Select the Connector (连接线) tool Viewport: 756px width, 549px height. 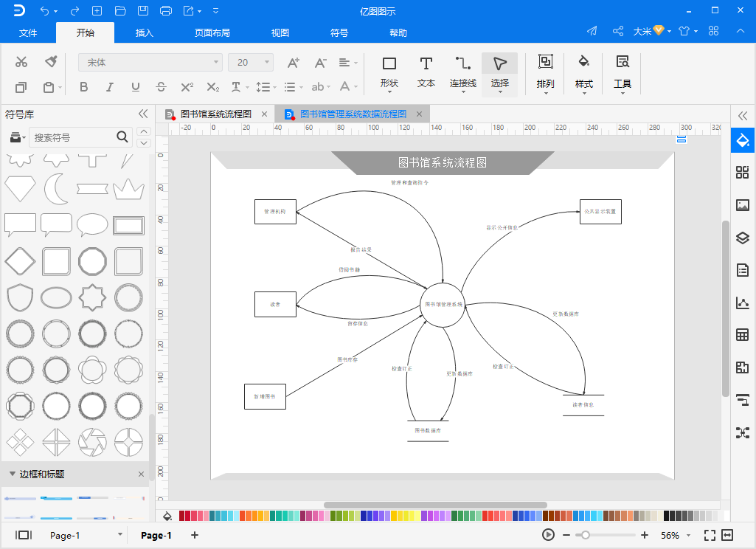pos(463,73)
